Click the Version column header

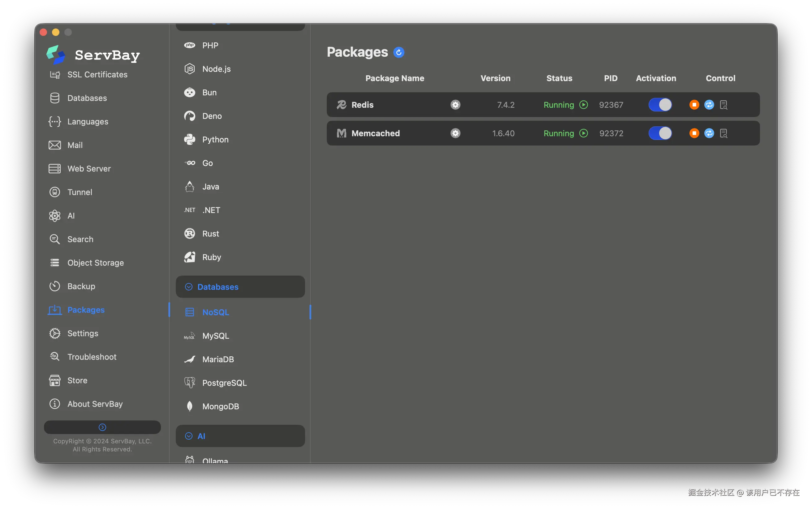(495, 78)
